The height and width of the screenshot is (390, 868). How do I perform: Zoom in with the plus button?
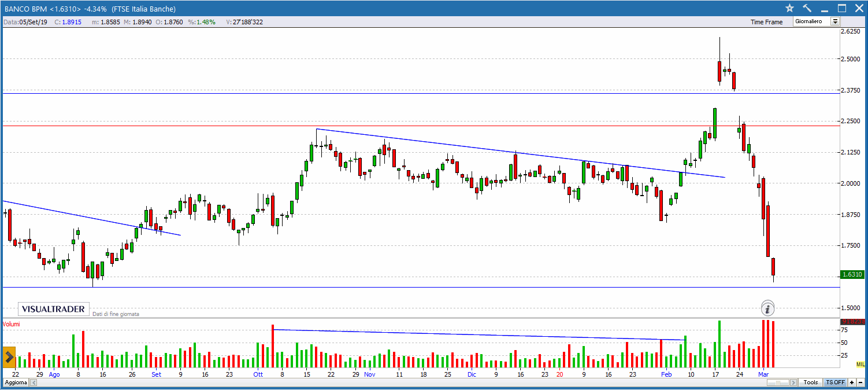(x=852, y=382)
